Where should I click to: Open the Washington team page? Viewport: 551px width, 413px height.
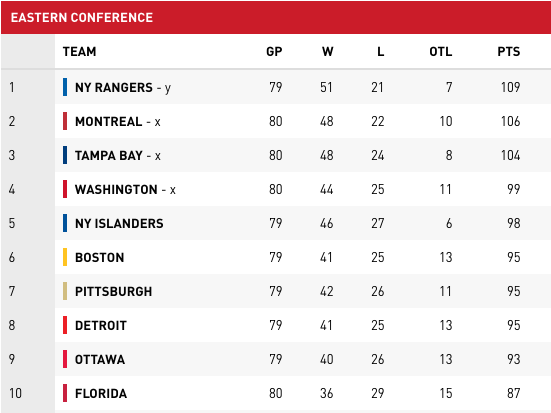point(116,189)
